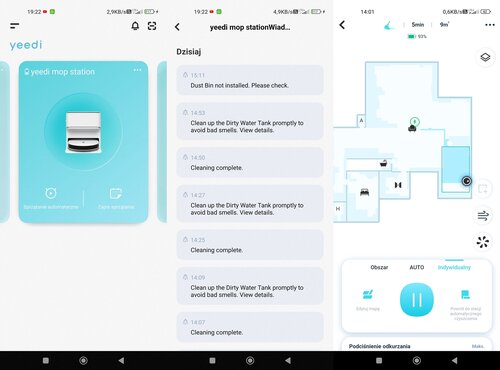Open the scheduled tasks calendar icon

116,193
